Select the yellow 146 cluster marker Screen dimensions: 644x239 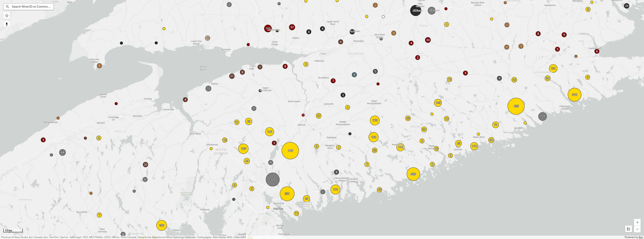[x=270, y=132]
